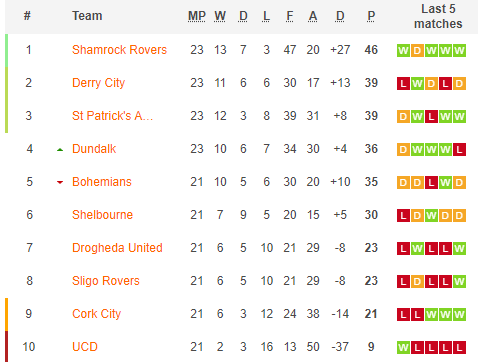The width and height of the screenshot is (478, 362).
Task: Click the W column header
Action: (220, 16)
